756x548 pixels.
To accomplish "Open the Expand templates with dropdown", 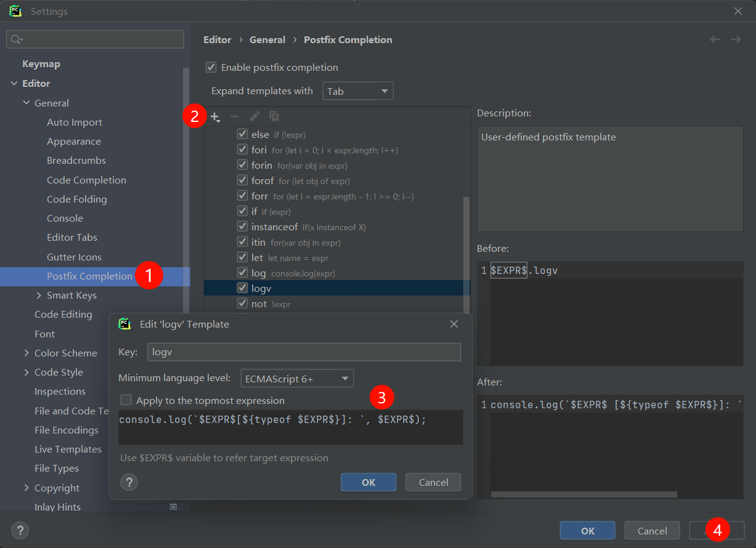I will 357,91.
